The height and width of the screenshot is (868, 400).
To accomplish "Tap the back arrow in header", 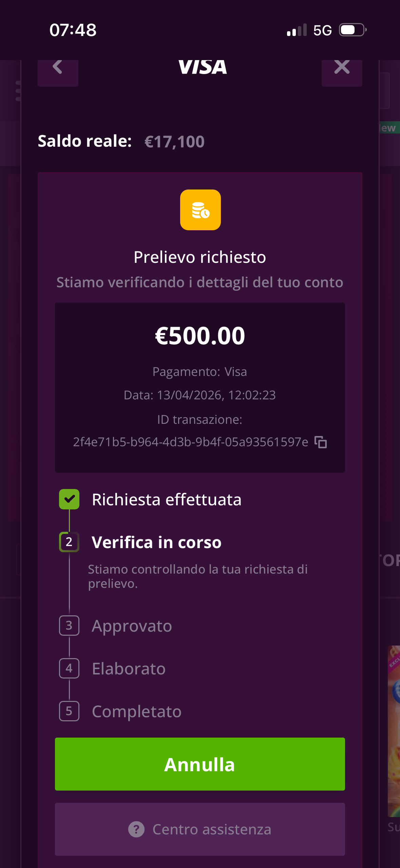I will [58, 68].
